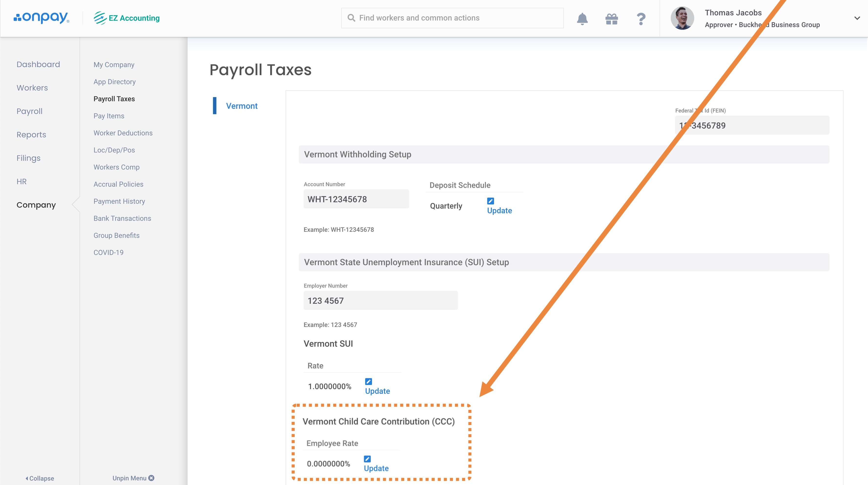
Task: Select the Vermont state tab
Action: coord(242,106)
